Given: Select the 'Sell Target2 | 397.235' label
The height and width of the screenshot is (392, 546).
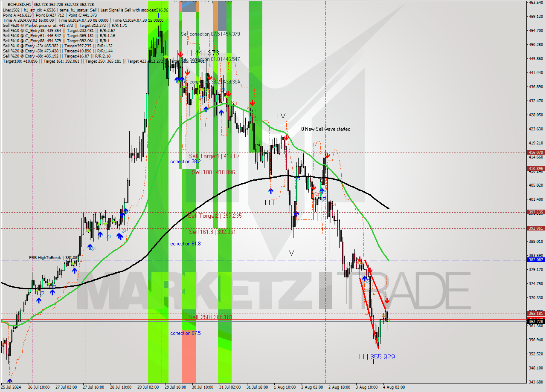Looking at the screenshot, I should pyautogui.click(x=215, y=216).
